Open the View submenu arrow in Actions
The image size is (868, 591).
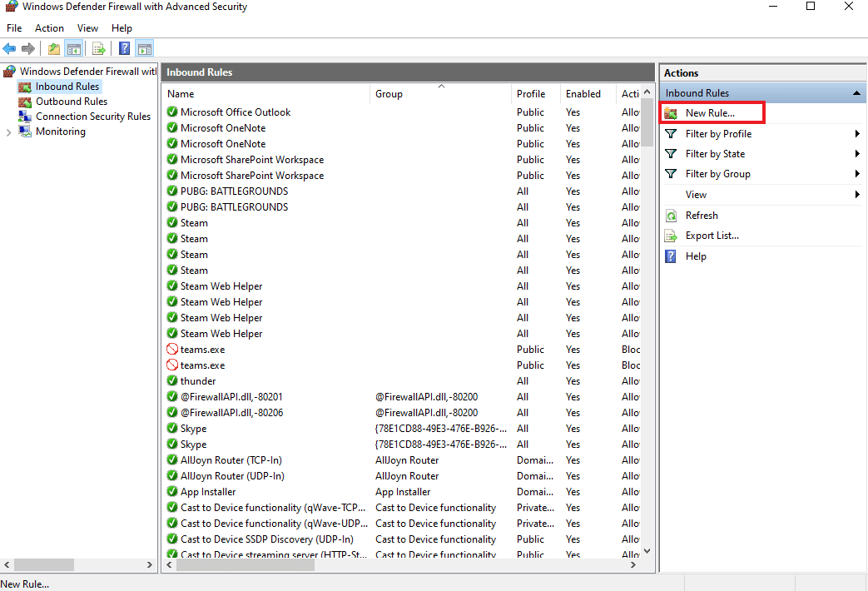(856, 195)
